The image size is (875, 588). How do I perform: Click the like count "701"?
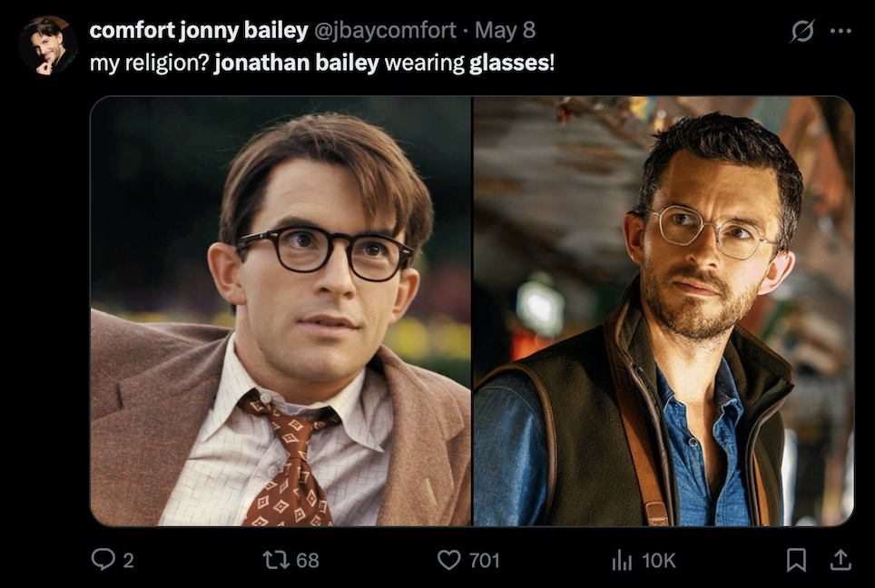point(484,561)
